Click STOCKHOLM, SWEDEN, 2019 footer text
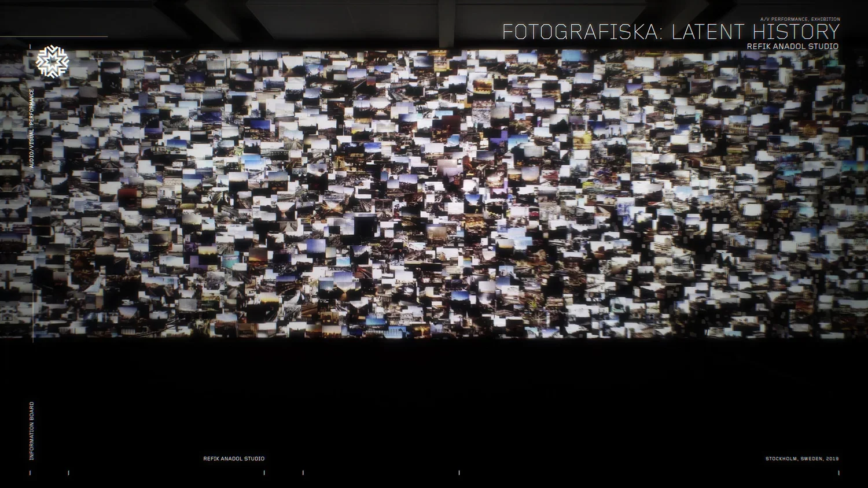The width and height of the screenshot is (868, 488). click(x=802, y=459)
